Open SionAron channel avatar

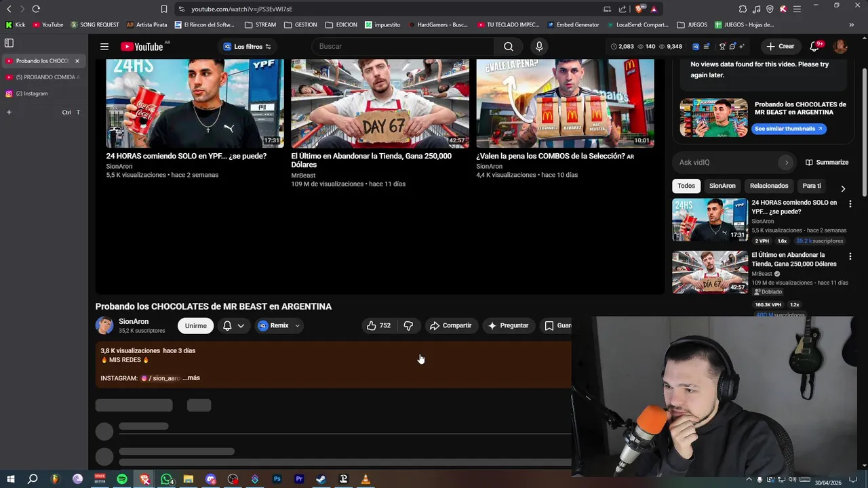coord(104,325)
